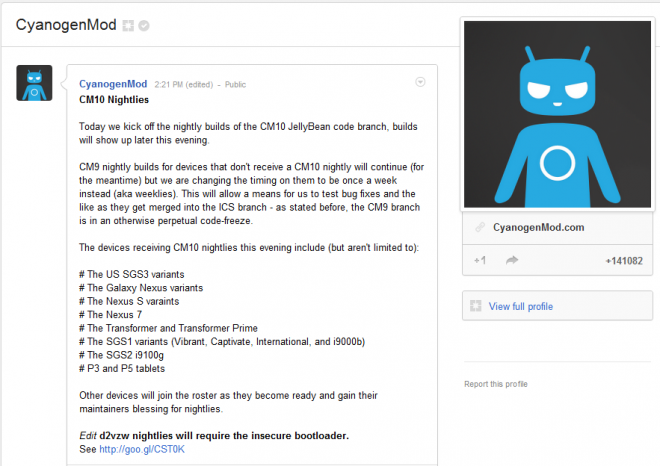
Task: Click the CM10 Nightlies post heading
Action: [x=114, y=100]
